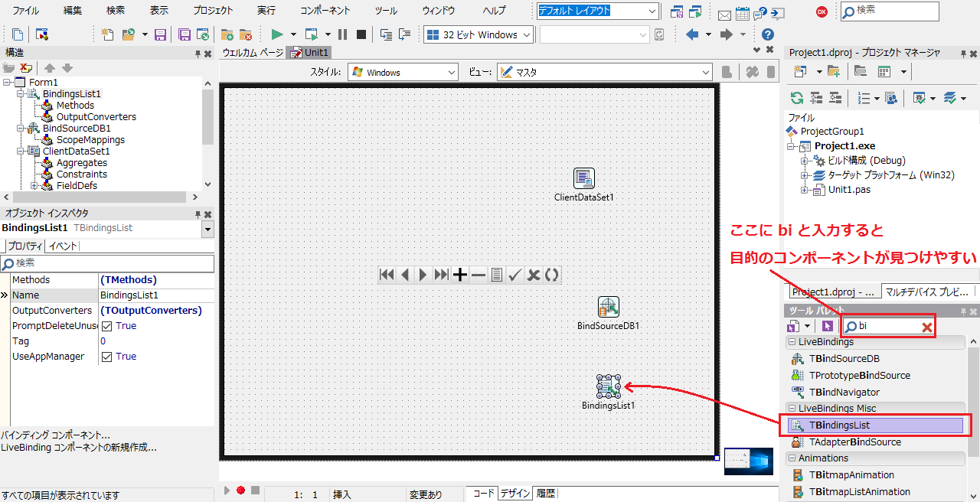This screenshot has width=980, height=502.
Task: Click the ClientDataSet1 component on the form
Action: pyautogui.click(x=583, y=178)
